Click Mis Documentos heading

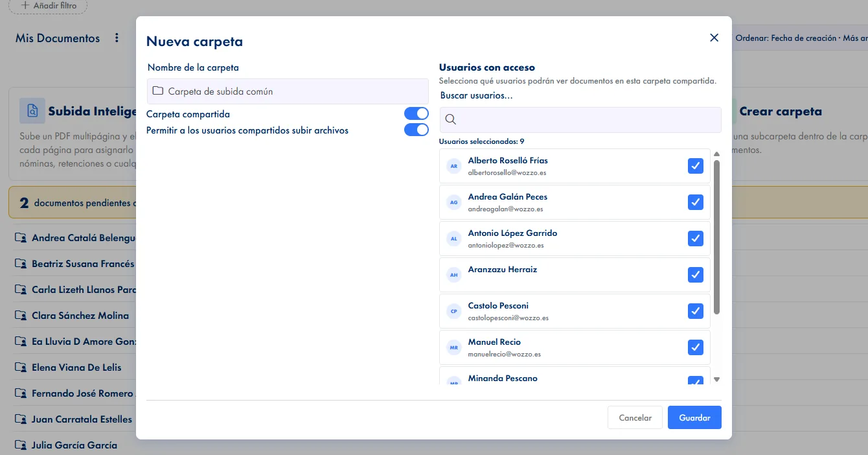pos(58,38)
